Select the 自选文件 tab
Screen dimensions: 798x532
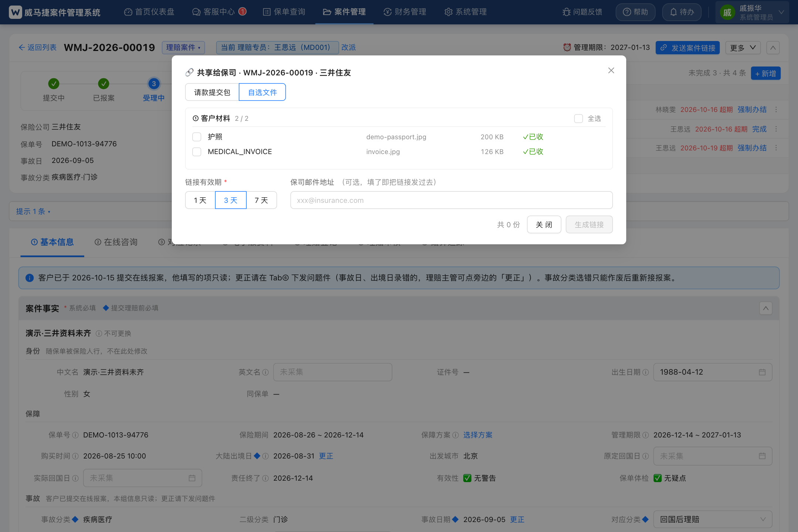click(262, 92)
